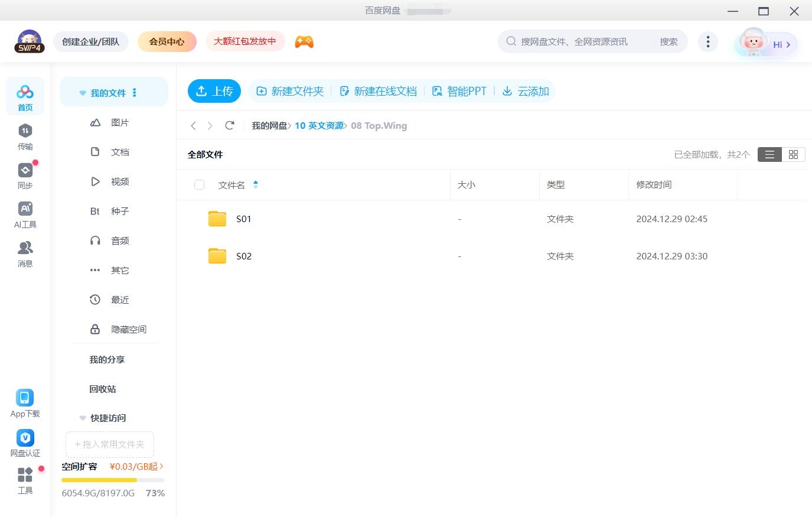Open the S01 folder
The image size is (812, 517).
[x=243, y=219]
